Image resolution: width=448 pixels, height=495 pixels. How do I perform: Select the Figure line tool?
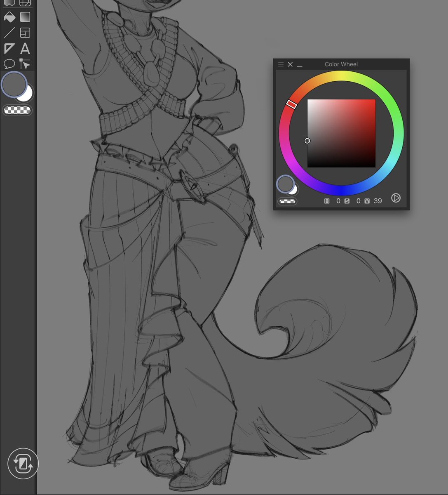(x=9, y=33)
